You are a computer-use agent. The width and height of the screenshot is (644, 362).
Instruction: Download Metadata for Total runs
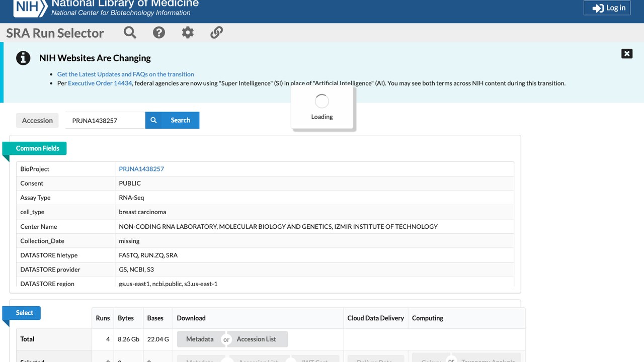coord(200,339)
